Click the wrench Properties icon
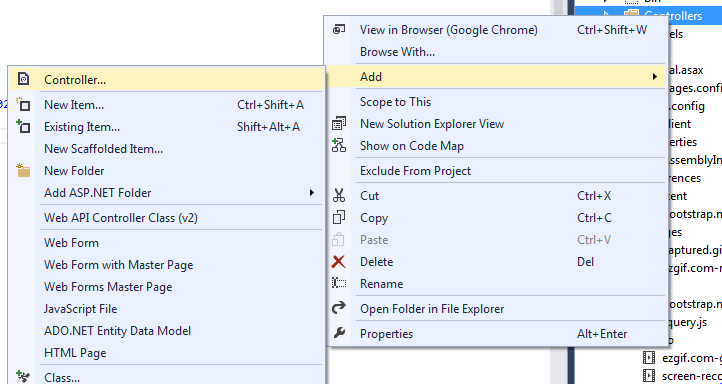Image resolution: width=722 pixels, height=384 pixels. pos(339,333)
